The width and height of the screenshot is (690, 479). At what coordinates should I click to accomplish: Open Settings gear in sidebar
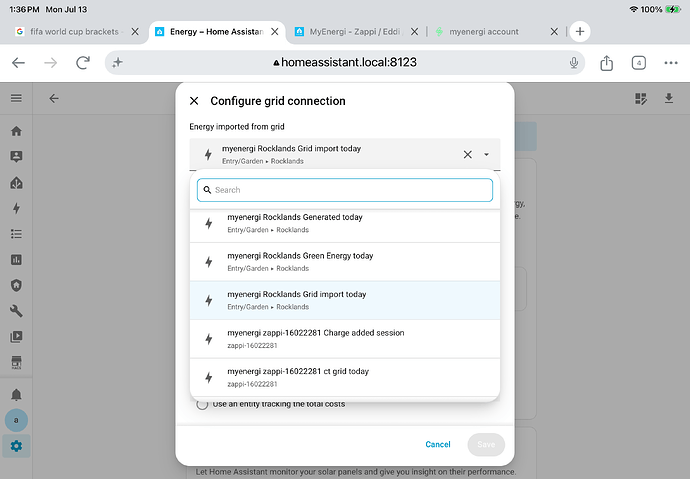click(x=16, y=446)
